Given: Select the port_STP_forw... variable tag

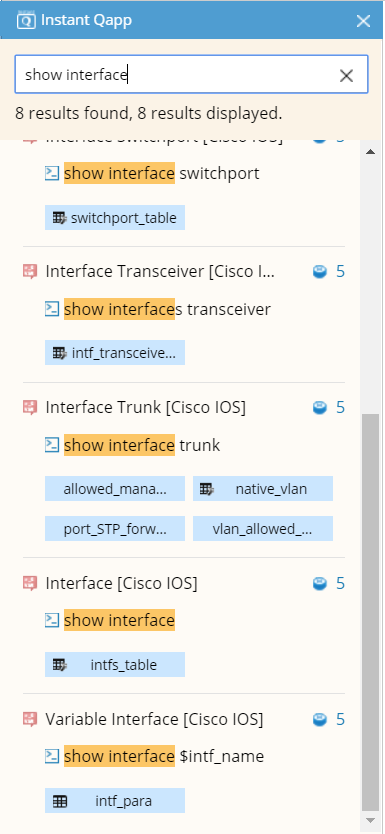Looking at the screenshot, I should [x=115, y=528].
